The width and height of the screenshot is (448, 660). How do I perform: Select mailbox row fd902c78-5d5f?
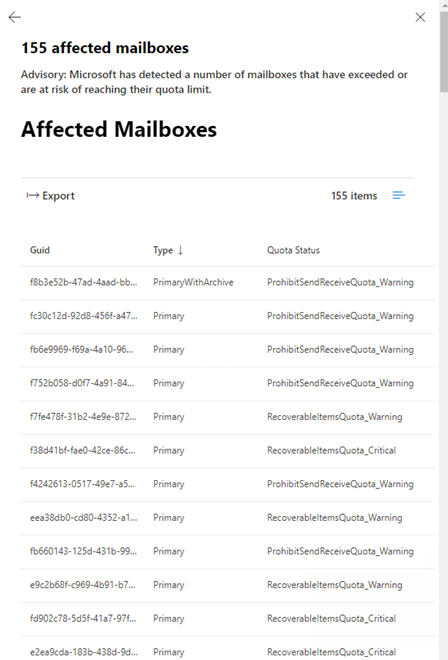click(x=227, y=619)
